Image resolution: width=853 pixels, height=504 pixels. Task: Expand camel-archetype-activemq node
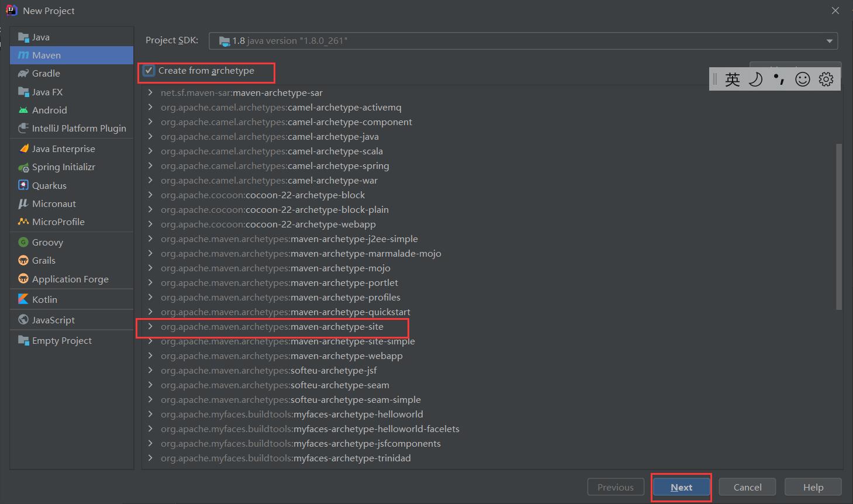(x=150, y=107)
